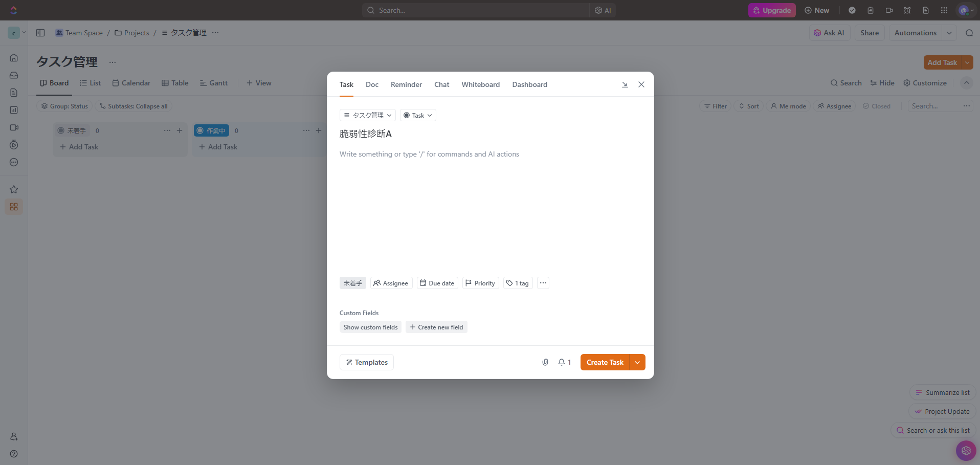The image size is (980, 465).
Task: Open the notepad icon in top bar
Action: (870, 10)
